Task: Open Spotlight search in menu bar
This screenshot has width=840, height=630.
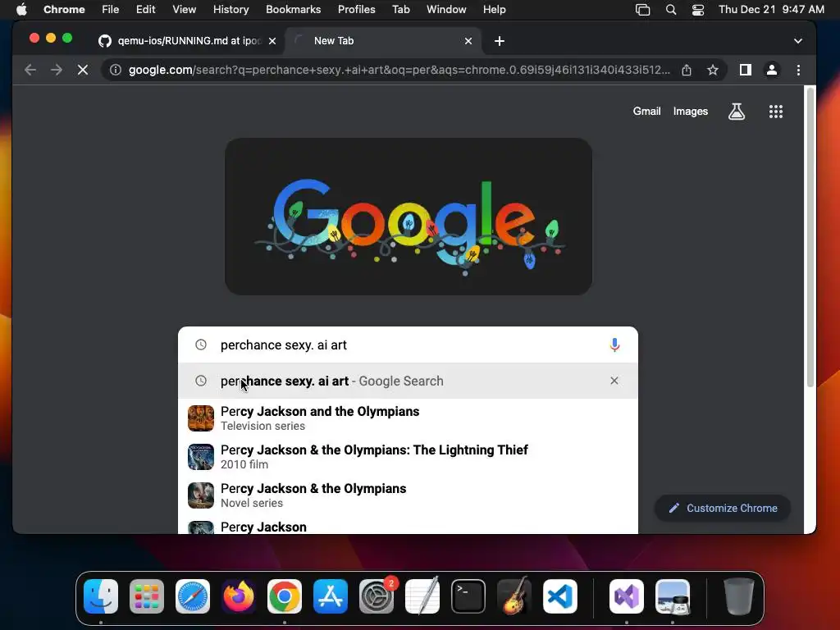Action: (671, 10)
